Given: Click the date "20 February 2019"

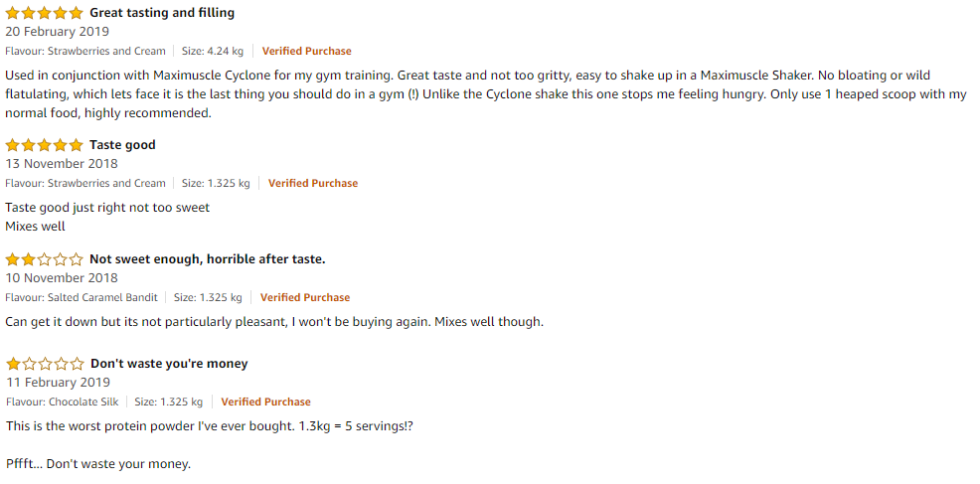Looking at the screenshot, I should 57,31.
